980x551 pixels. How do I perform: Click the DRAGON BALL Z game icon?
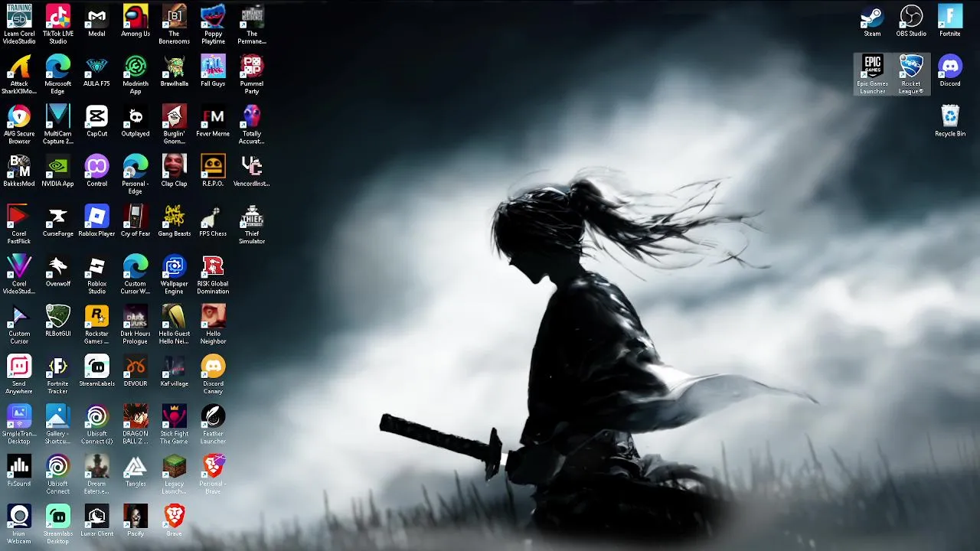(136, 416)
